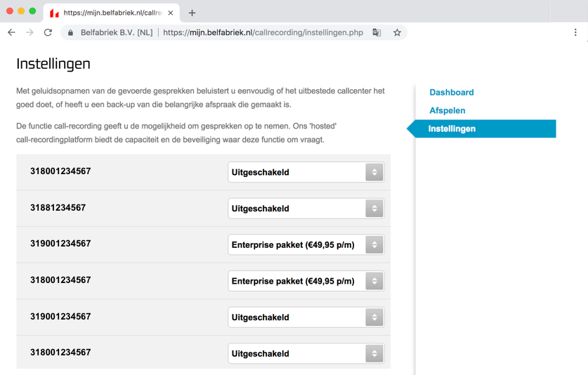The width and height of the screenshot is (588, 375).
Task: Open the dropdown for number 31881234567
Action: coord(306,209)
